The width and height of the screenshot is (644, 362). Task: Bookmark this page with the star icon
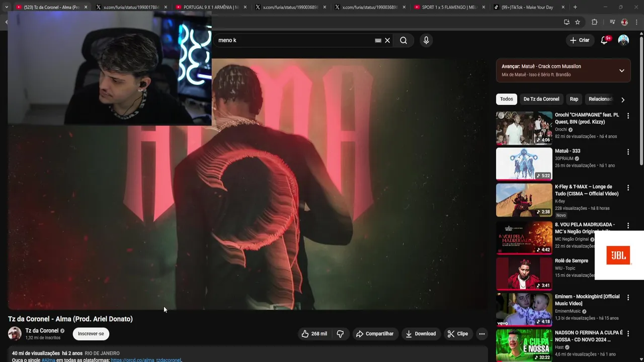tap(578, 22)
